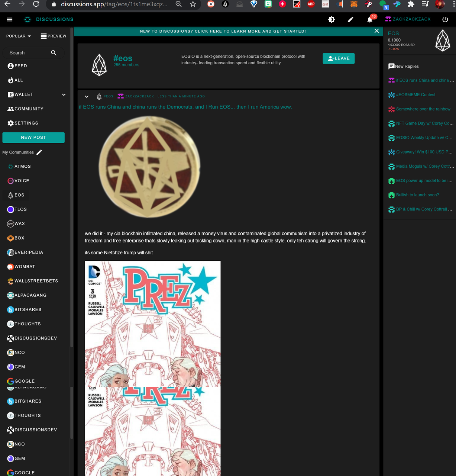
Task: Collapse the post with chevron
Action: pyautogui.click(x=87, y=96)
